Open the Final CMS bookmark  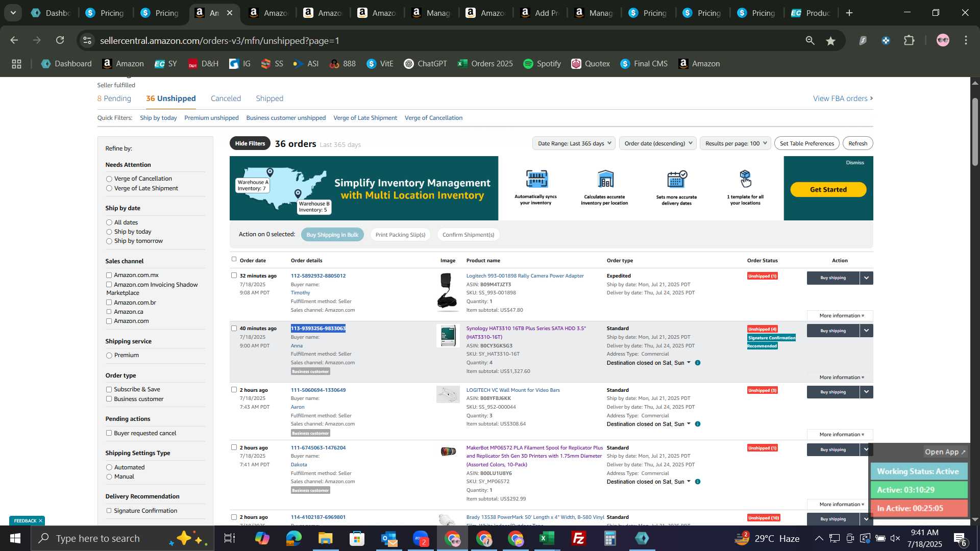click(x=644, y=64)
